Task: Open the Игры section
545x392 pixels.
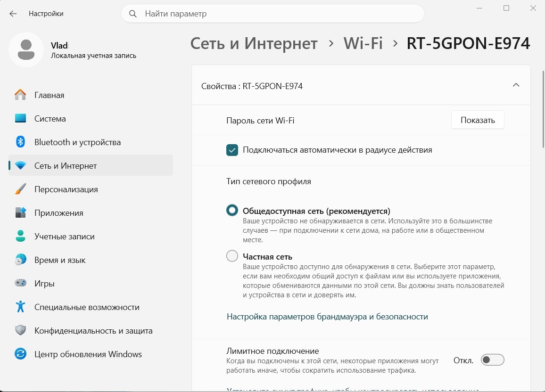Action: tap(91, 284)
